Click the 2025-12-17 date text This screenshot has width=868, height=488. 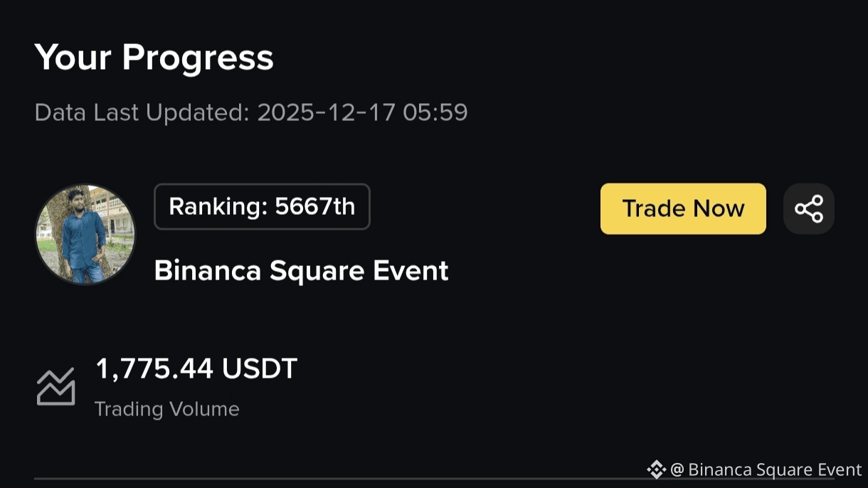[x=325, y=112]
